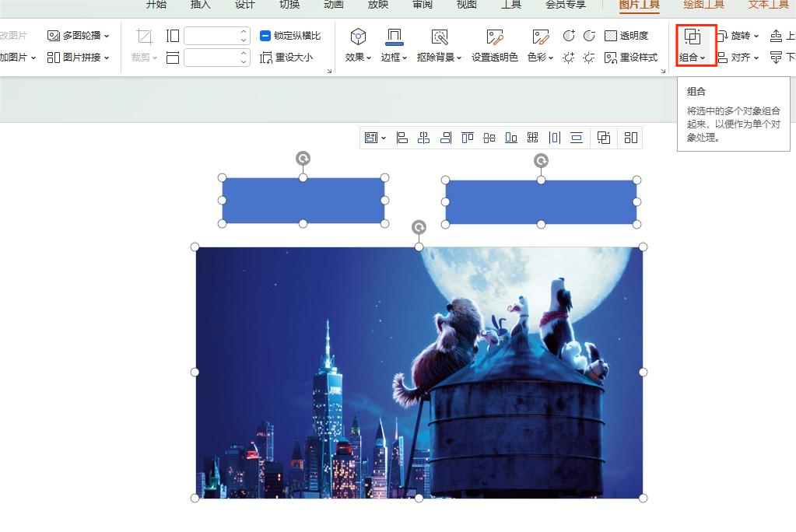796x532 pixels.
Task: Open picture style group dialog launcher
Action: [663, 71]
